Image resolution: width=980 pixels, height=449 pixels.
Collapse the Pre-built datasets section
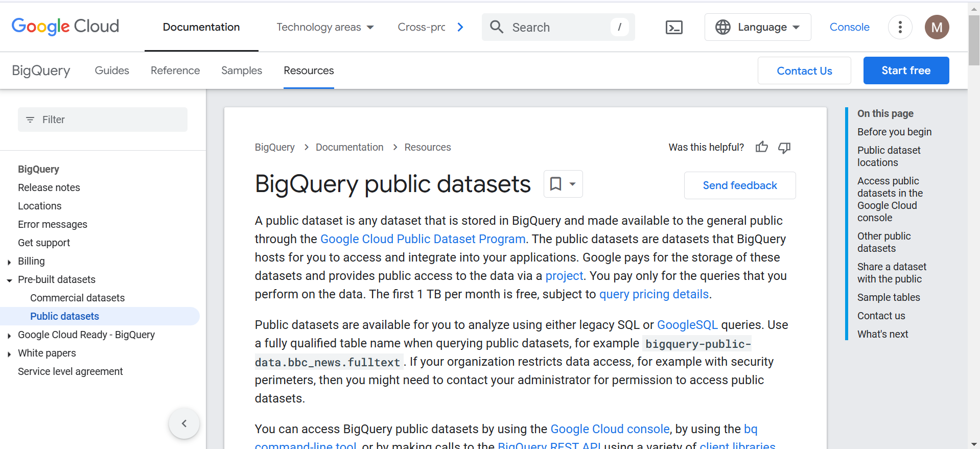tap(9, 280)
